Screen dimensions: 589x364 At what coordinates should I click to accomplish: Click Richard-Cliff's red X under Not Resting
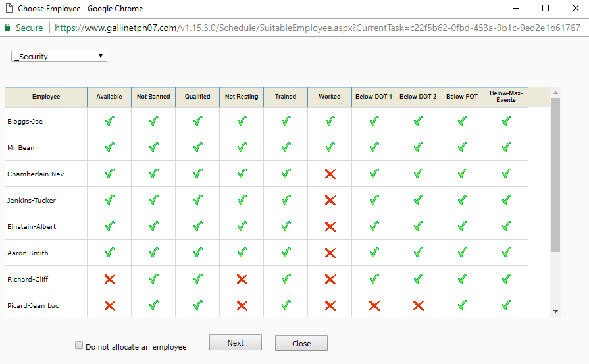point(242,279)
